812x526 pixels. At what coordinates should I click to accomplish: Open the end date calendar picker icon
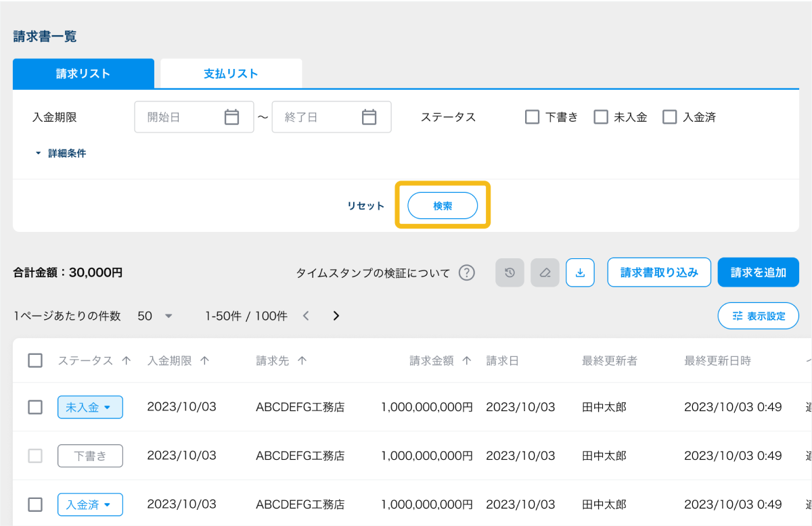[x=369, y=117]
